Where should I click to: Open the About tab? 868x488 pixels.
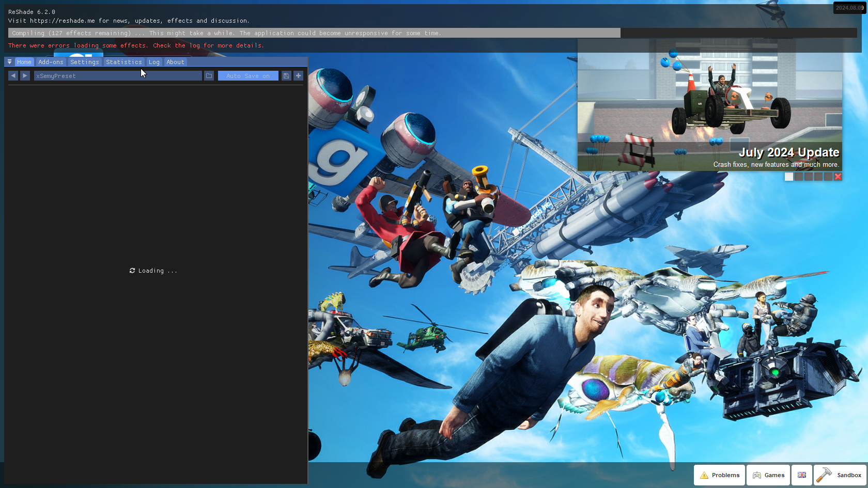[175, 62]
